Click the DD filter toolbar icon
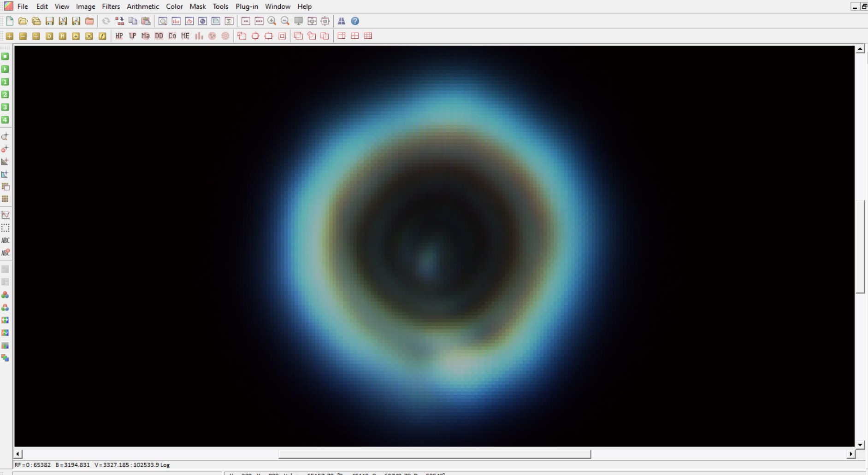 [159, 36]
